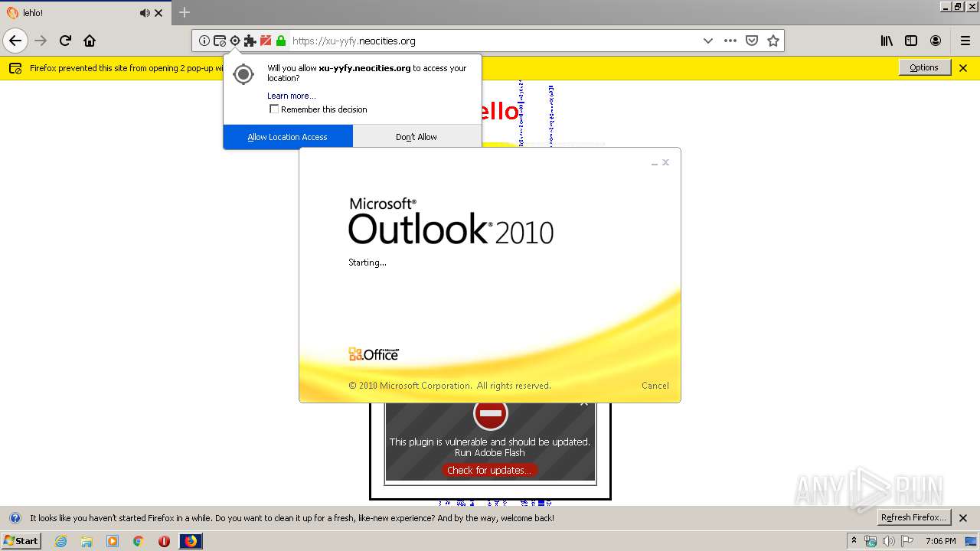980x551 pixels.
Task: Click Learn more in the location prompt
Action: pyautogui.click(x=291, y=96)
